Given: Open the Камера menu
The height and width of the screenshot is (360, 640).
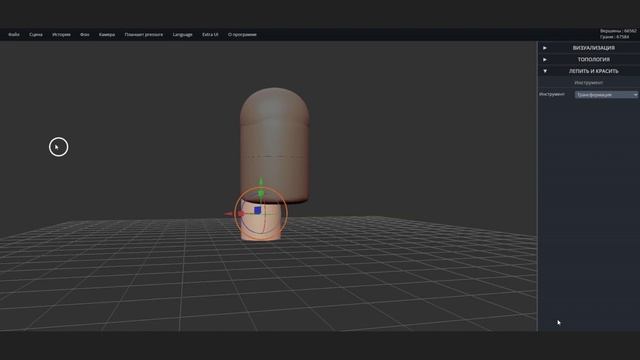Looking at the screenshot, I should 107,35.
